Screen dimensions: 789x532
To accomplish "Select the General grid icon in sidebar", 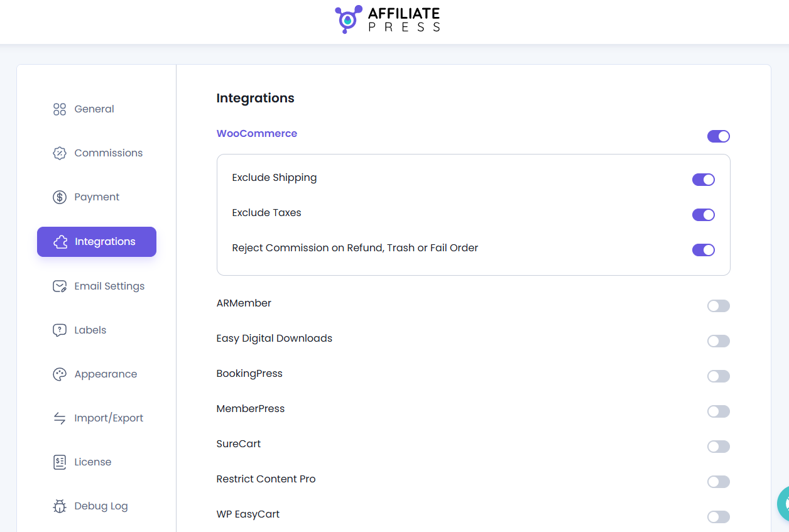I will [x=59, y=109].
